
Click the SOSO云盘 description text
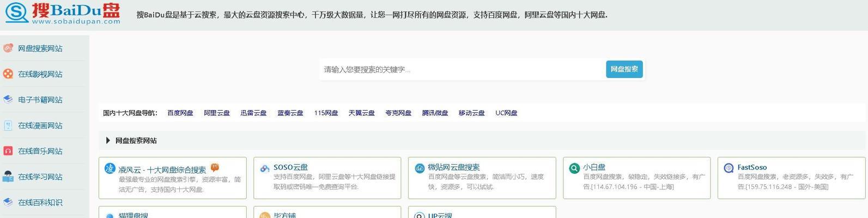pyautogui.click(x=335, y=181)
